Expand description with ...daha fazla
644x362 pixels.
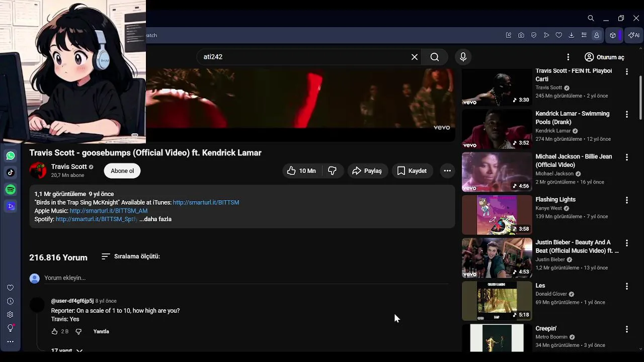click(x=155, y=219)
